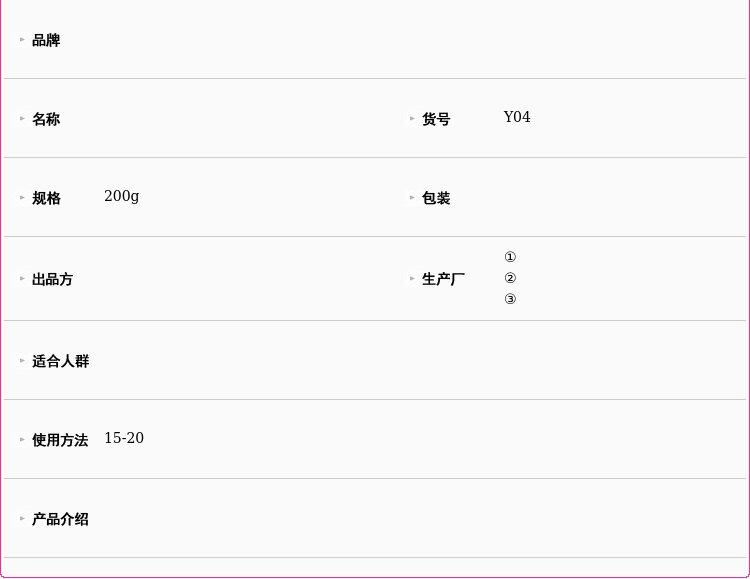Click the arrow marker before 适合人群

(x=22, y=361)
